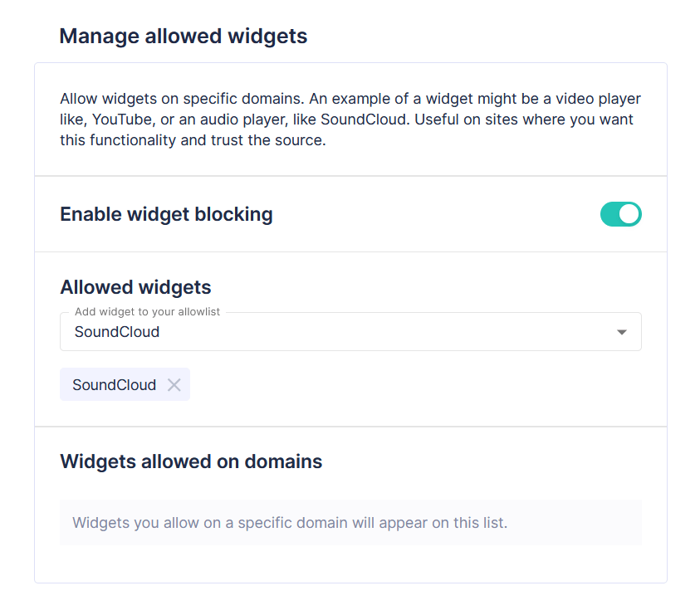Click the Allowed widgets section title
This screenshot has width=700, height=615.
click(x=135, y=287)
